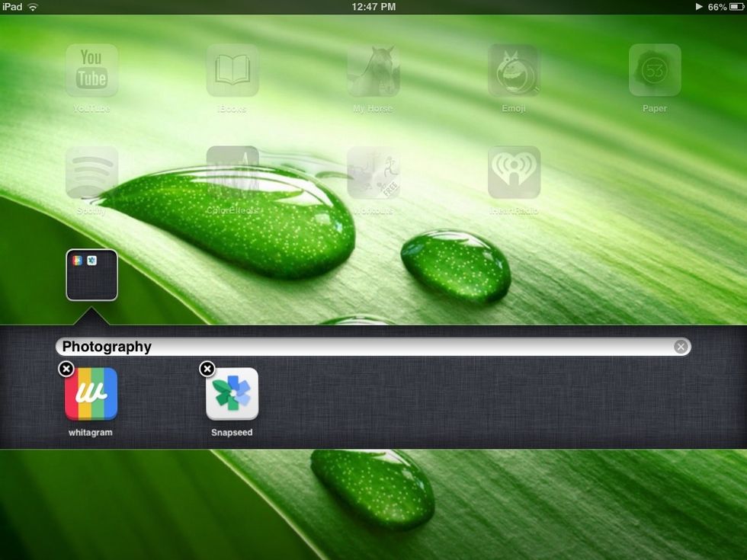This screenshot has height=560, width=747.
Task: Tap the Photography folder thumbnail
Action: coord(91,274)
